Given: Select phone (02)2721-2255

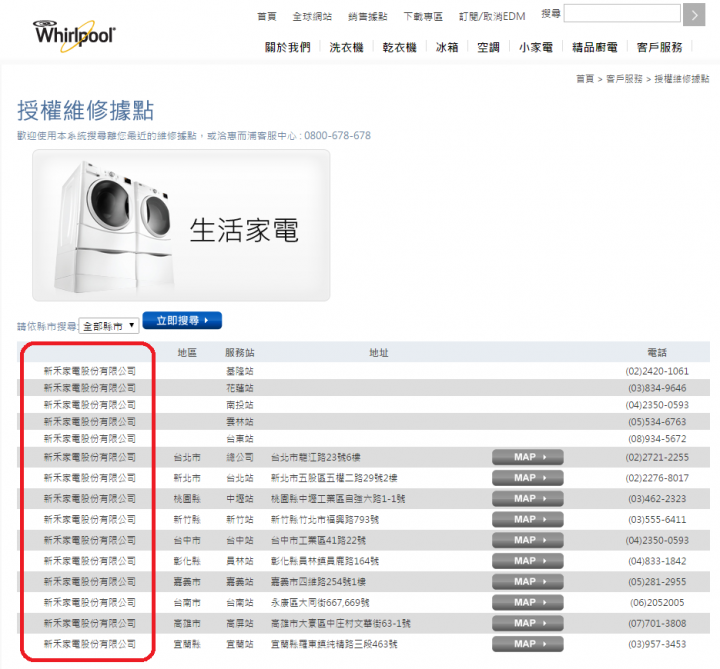Looking at the screenshot, I should click(657, 457).
